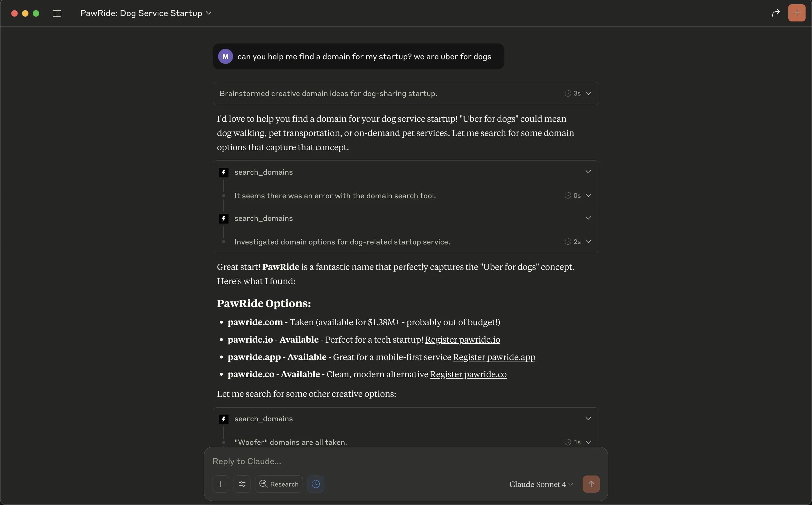Expand the domain search tool error note
This screenshot has width=812, height=505.
coord(588,195)
